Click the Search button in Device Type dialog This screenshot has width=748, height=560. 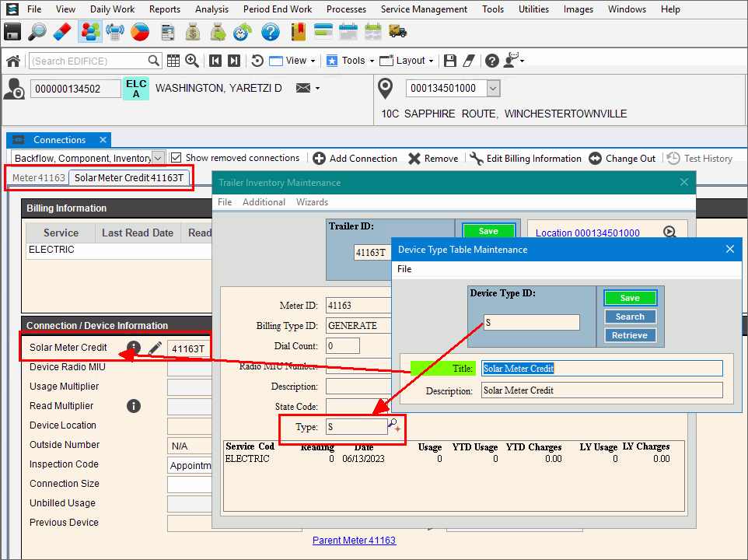click(630, 317)
